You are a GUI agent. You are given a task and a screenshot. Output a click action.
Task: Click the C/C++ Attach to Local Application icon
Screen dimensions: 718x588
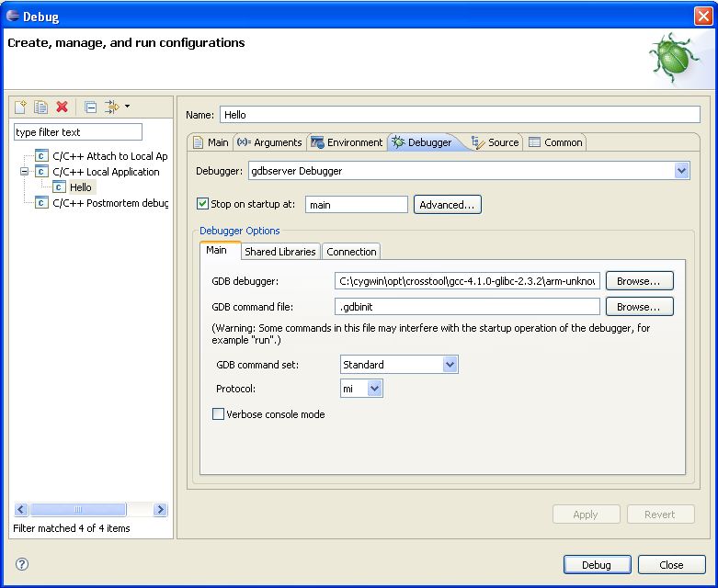(x=41, y=156)
